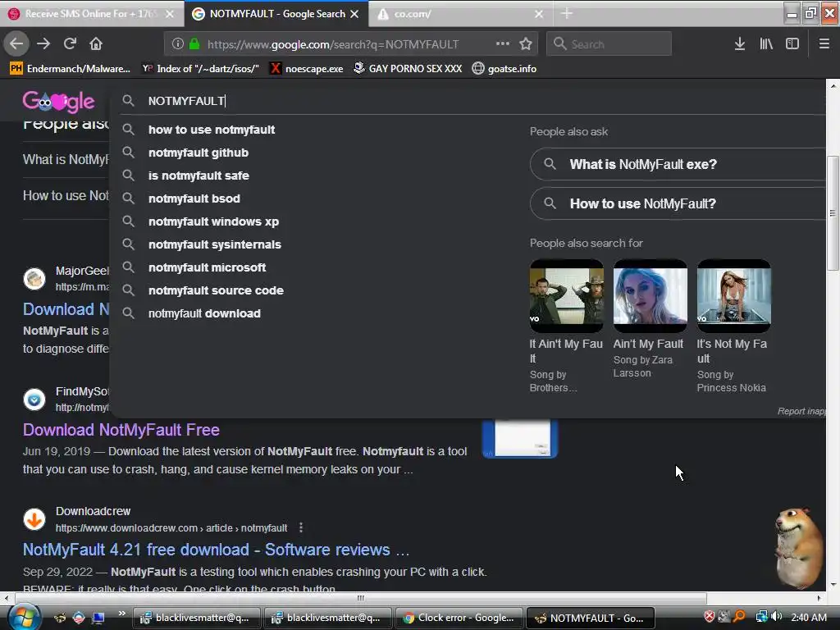
Task: Open Downloadcrew result options three-dot menu
Action: tap(301, 527)
